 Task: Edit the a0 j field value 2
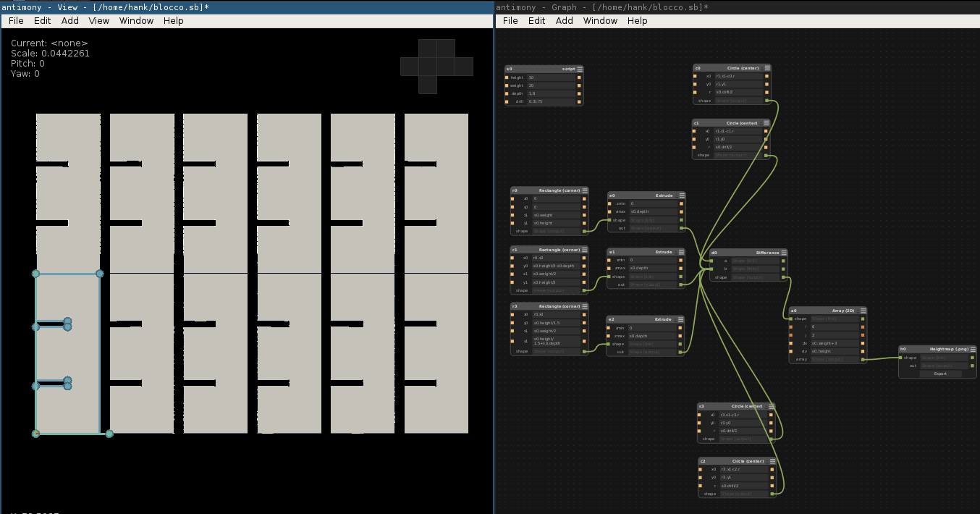click(834, 335)
